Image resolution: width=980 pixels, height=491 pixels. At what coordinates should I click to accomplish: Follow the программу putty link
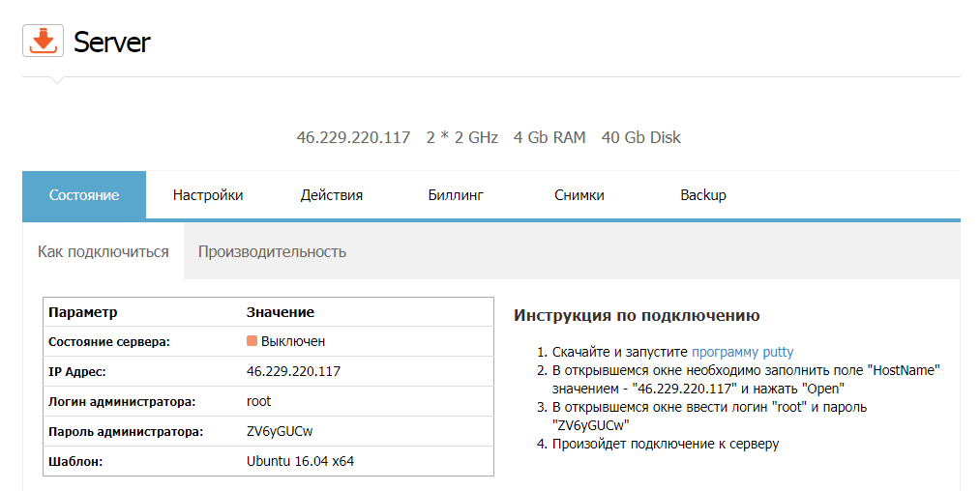point(743,352)
